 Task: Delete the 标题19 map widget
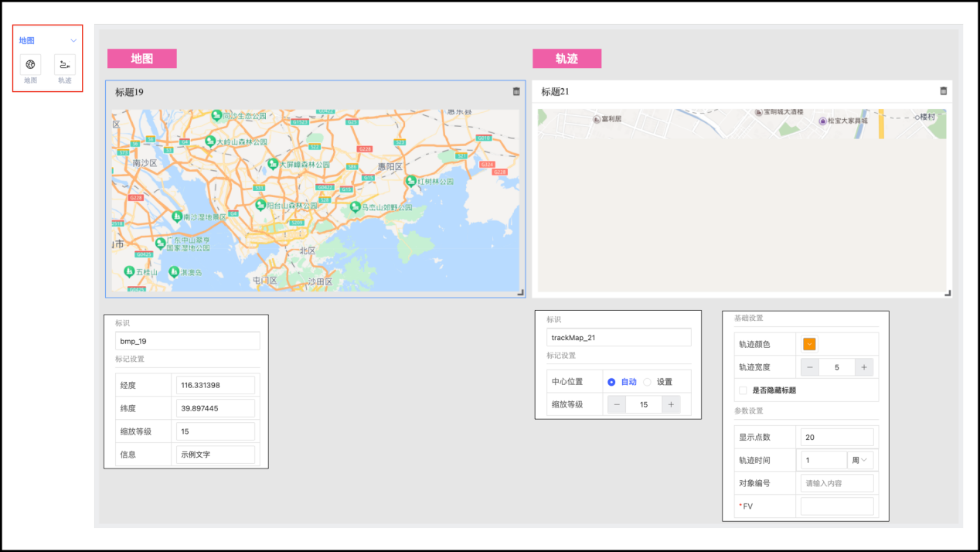[516, 91]
